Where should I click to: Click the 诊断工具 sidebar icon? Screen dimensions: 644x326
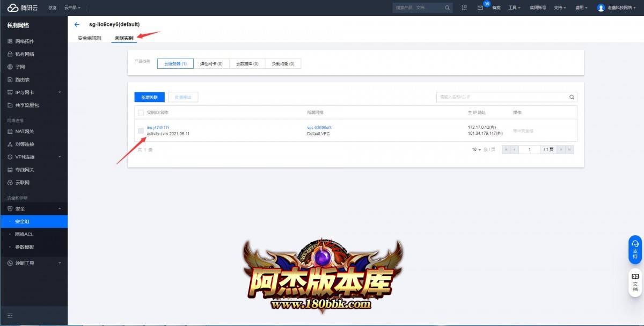[x=10, y=263]
